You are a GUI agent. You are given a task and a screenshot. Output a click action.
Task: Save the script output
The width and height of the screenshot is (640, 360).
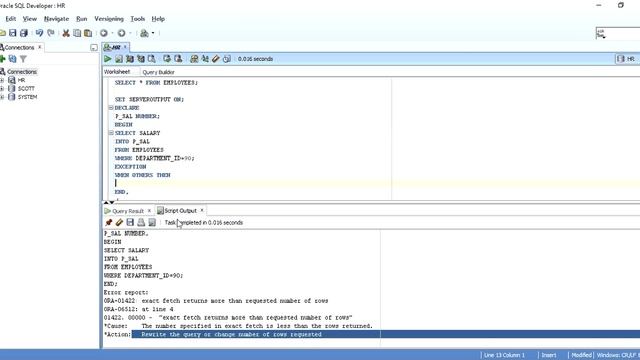130,222
